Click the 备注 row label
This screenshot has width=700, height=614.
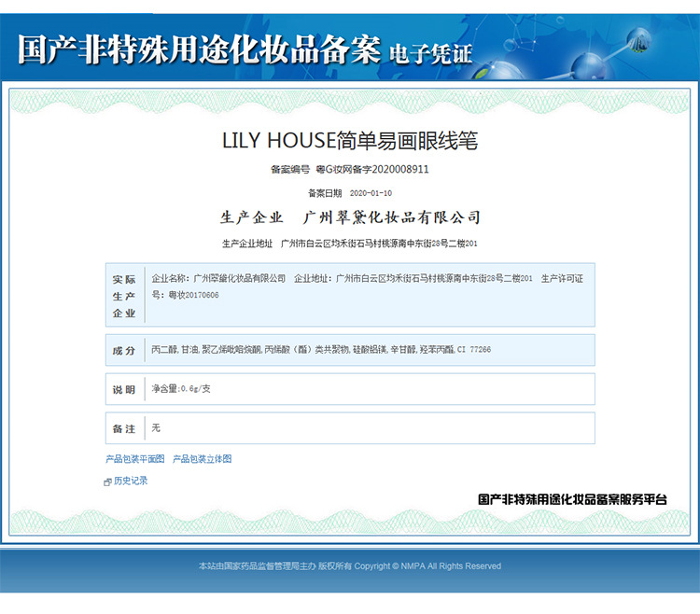(x=123, y=429)
